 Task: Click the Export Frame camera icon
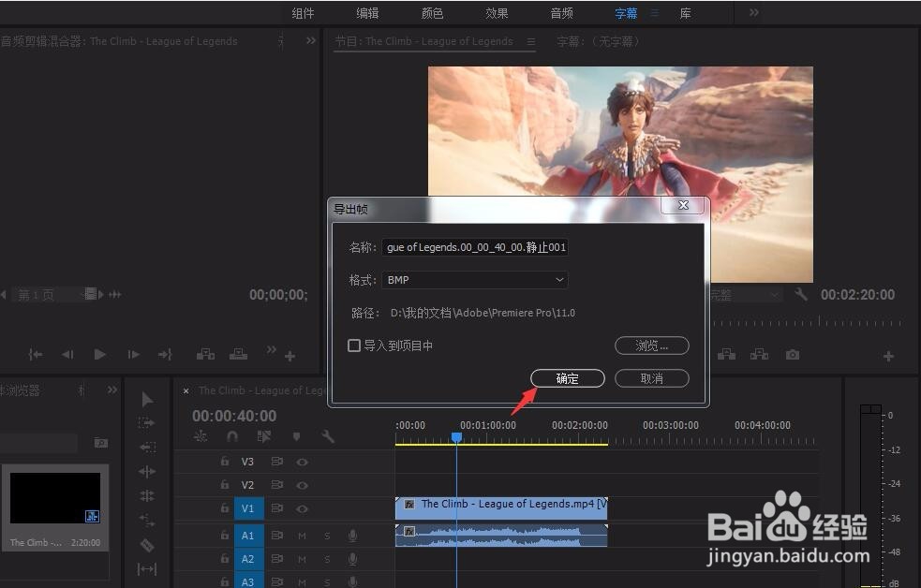[793, 355]
